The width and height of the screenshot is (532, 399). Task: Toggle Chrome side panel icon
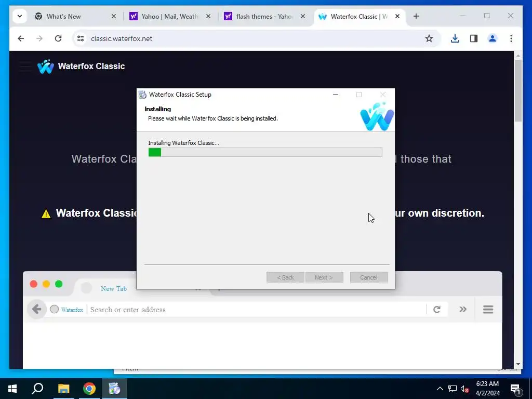click(x=474, y=38)
